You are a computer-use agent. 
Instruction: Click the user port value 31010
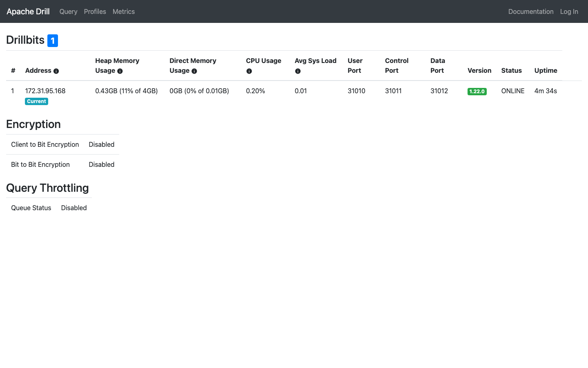356,91
